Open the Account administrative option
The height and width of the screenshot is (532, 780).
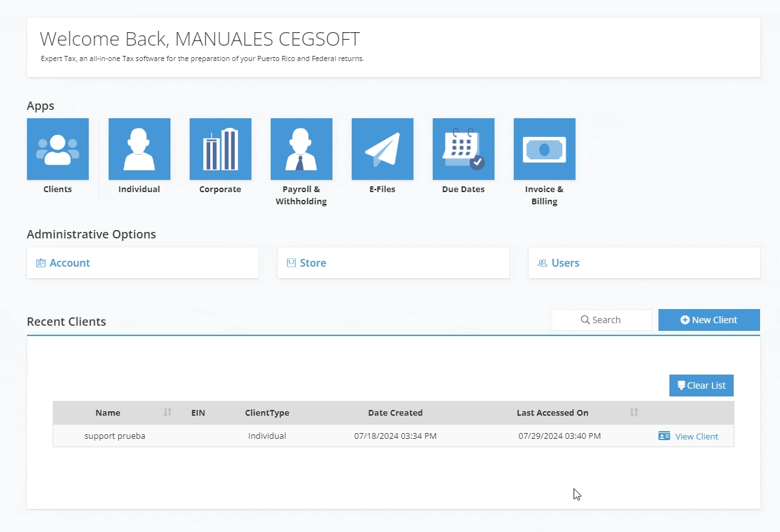70,263
